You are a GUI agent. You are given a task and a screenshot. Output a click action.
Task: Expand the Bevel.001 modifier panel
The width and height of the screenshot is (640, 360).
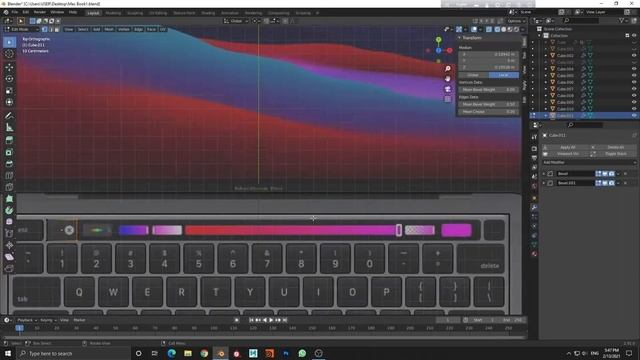click(544, 183)
